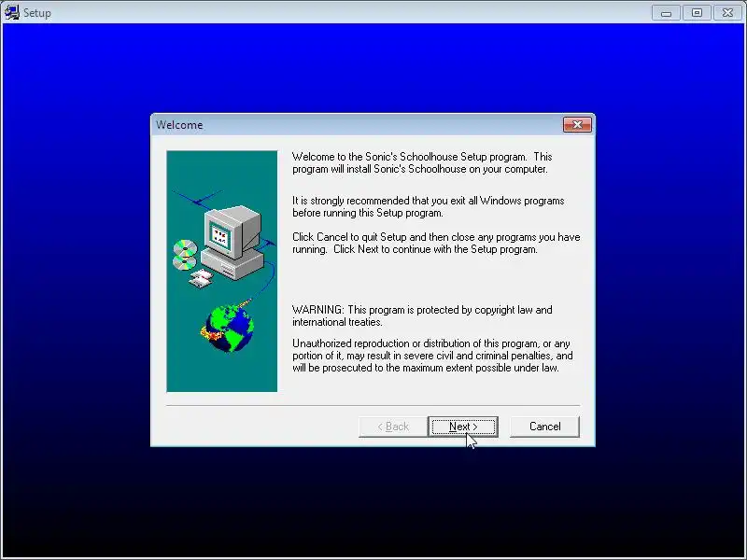Viewport: 747px width, 560px height.
Task: Click the 'Unauthorized reproduction or distribution' paragraph
Action: coord(432,356)
